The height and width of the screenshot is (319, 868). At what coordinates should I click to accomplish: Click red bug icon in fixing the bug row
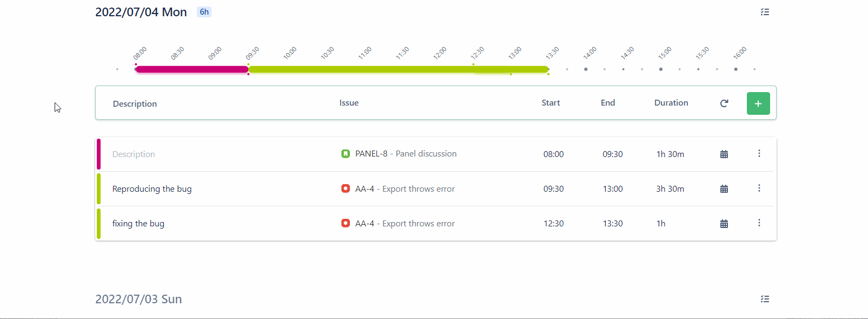coord(346,223)
